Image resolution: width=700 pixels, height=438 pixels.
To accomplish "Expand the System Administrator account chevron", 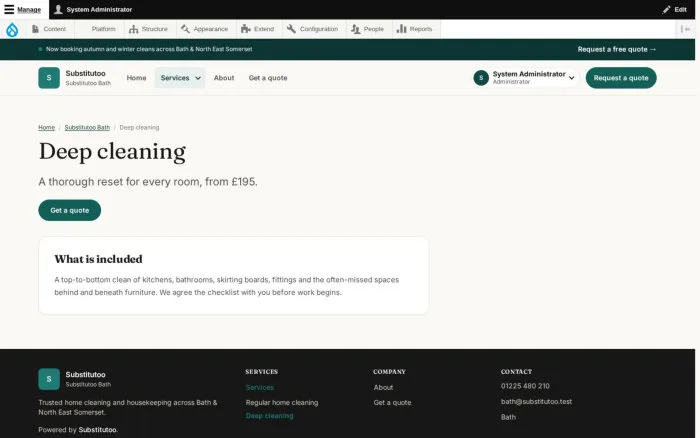I will (x=571, y=78).
